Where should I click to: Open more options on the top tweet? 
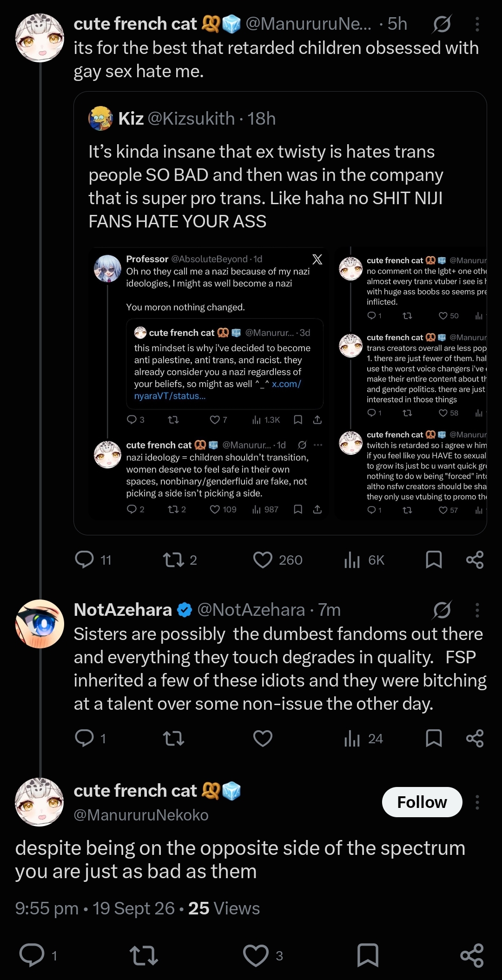[x=477, y=24]
